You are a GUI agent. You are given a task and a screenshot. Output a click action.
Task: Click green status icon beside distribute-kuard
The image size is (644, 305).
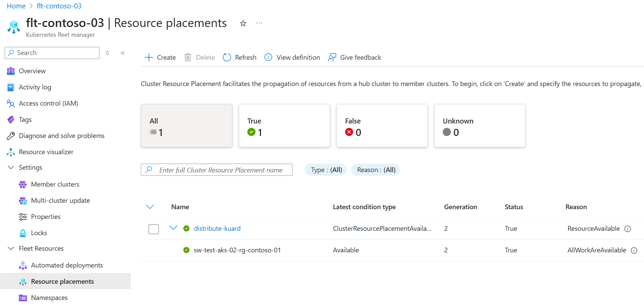186,228
